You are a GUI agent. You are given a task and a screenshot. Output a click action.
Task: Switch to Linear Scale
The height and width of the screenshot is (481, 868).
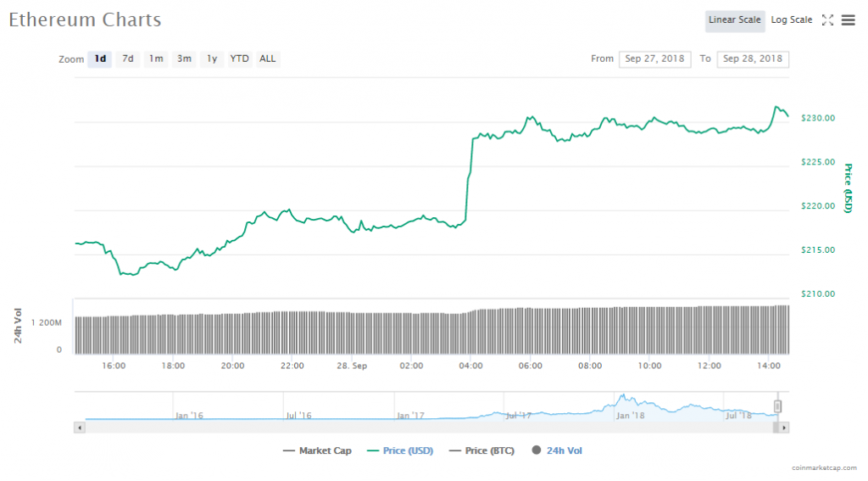tap(735, 20)
